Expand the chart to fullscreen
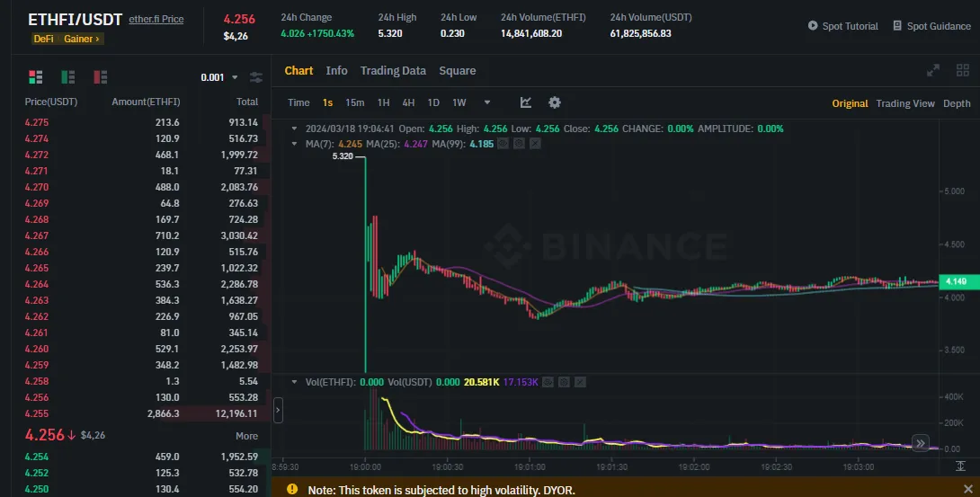980x497 pixels. [x=933, y=71]
